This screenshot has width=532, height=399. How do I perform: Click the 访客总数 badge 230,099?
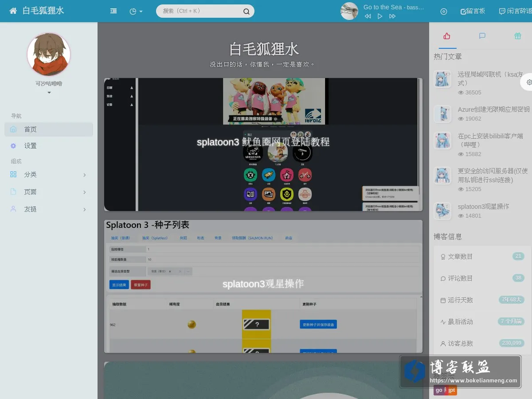click(512, 343)
